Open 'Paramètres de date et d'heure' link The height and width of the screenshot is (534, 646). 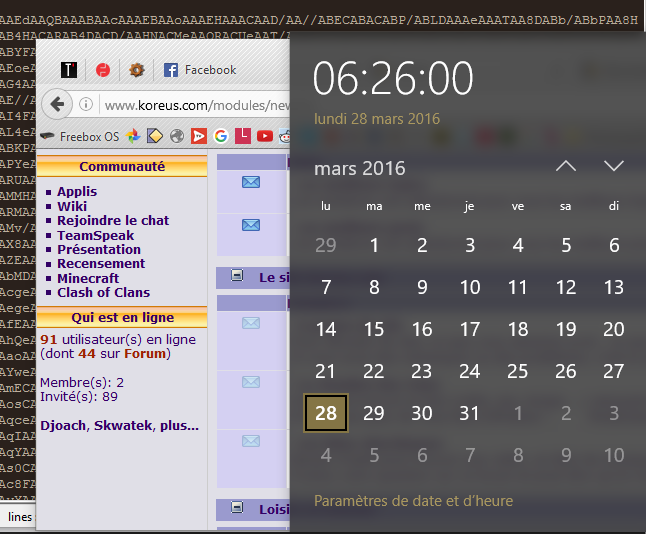pyautogui.click(x=413, y=501)
